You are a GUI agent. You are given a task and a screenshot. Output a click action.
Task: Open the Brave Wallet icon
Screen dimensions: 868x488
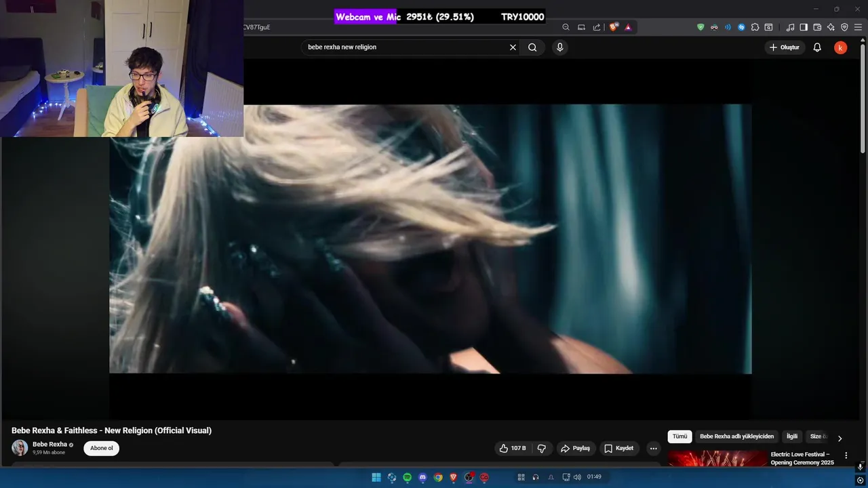(x=817, y=27)
